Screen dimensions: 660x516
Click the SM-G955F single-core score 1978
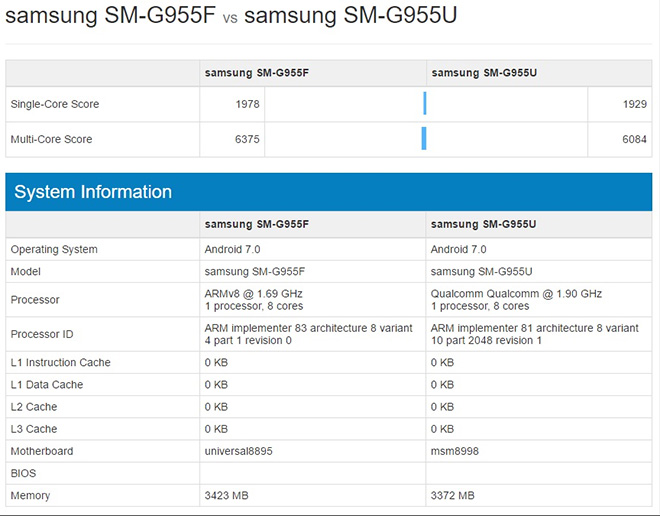248,104
